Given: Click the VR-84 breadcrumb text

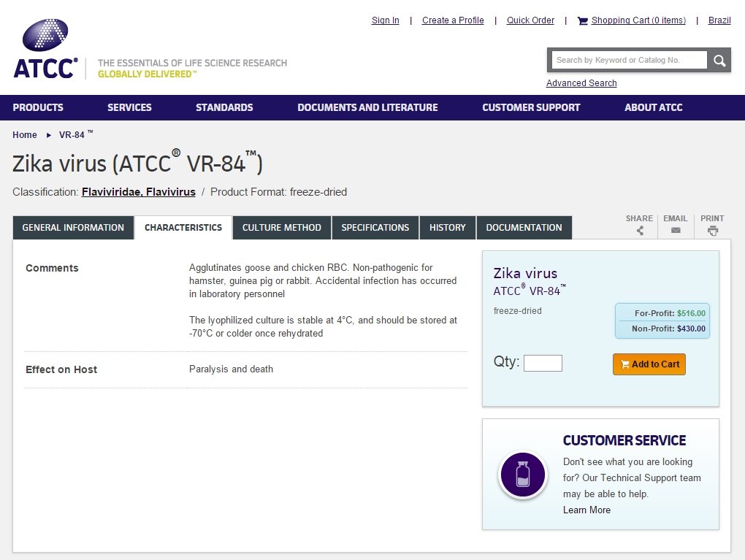Looking at the screenshot, I should [75, 135].
